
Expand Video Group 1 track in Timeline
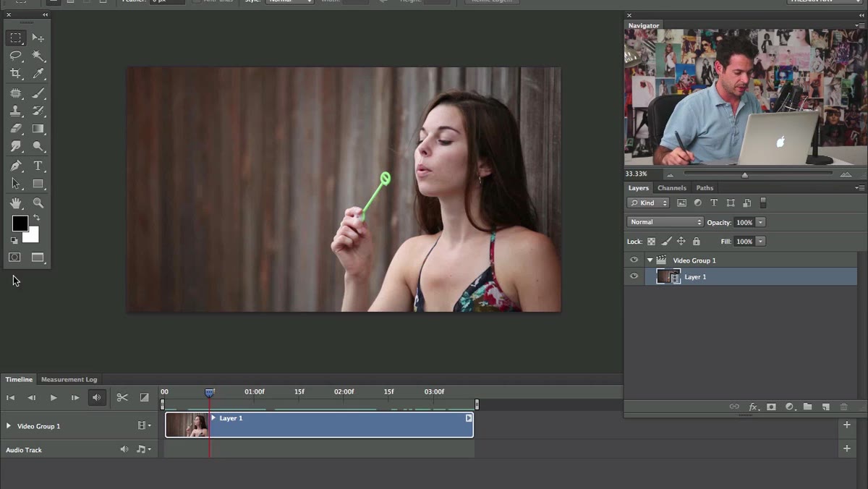pos(9,426)
